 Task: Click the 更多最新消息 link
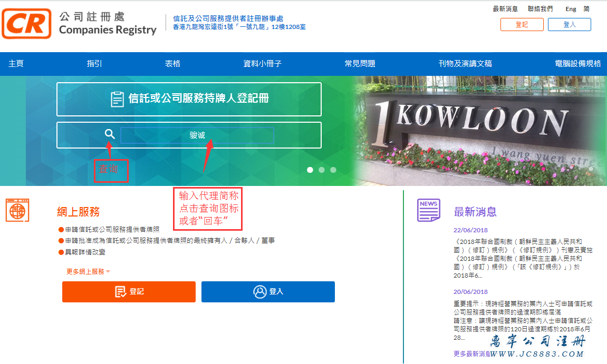(x=471, y=353)
